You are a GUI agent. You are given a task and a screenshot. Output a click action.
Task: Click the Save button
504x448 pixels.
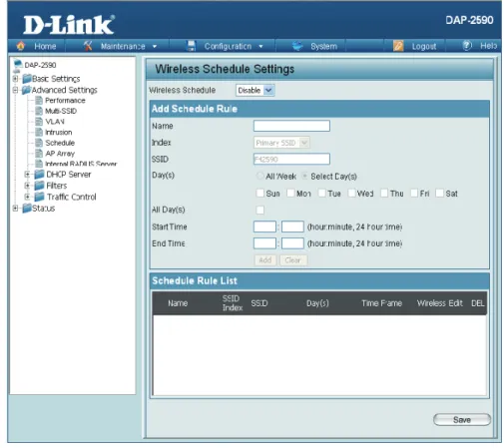point(462,419)
